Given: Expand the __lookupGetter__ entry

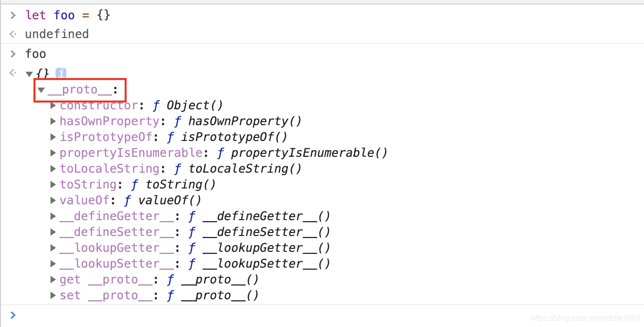Looking at the screenshot, I should (x=54, y=248).
